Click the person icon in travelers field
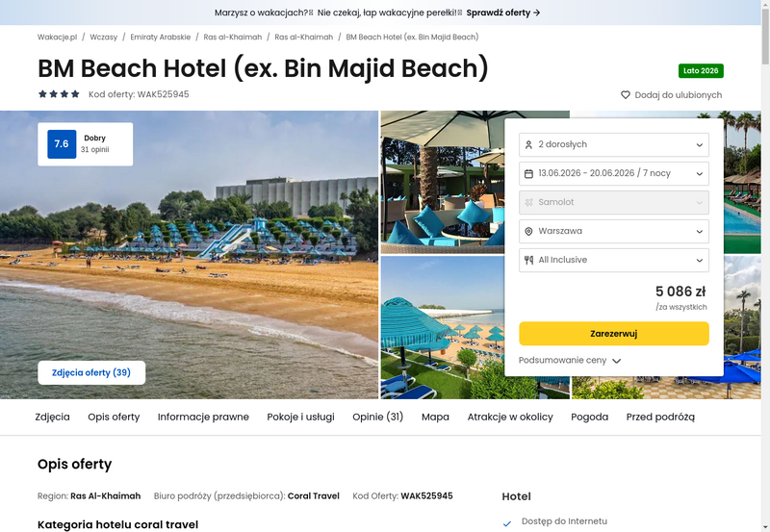 click(x=528, y=144)
